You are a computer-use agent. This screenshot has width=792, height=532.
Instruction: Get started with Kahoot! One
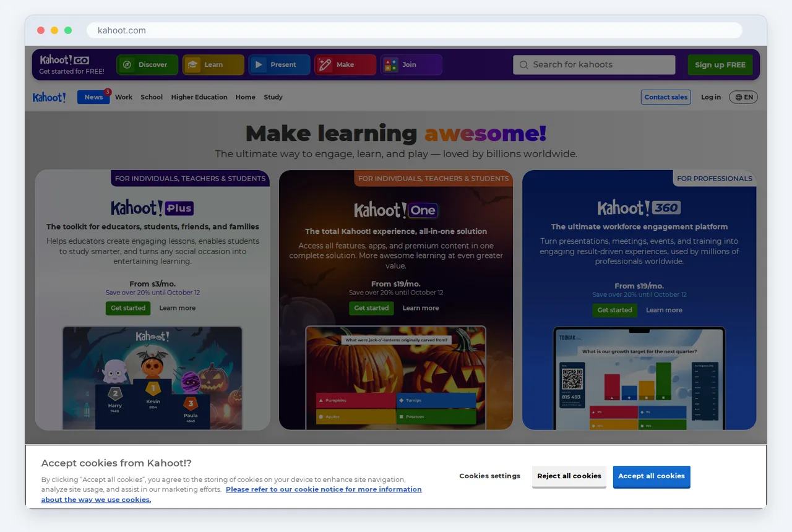(x=371, y=308)
